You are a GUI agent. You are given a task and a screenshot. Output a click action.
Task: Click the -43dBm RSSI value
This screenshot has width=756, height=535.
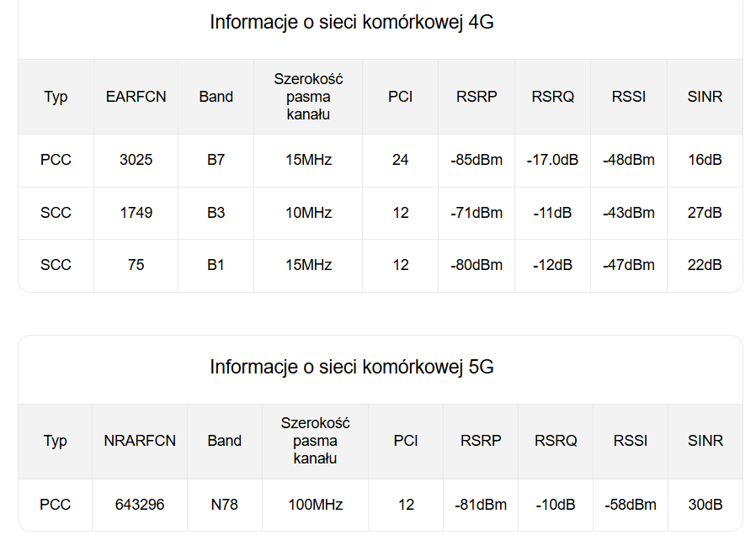pyautogui.click(x=629, y=213)
